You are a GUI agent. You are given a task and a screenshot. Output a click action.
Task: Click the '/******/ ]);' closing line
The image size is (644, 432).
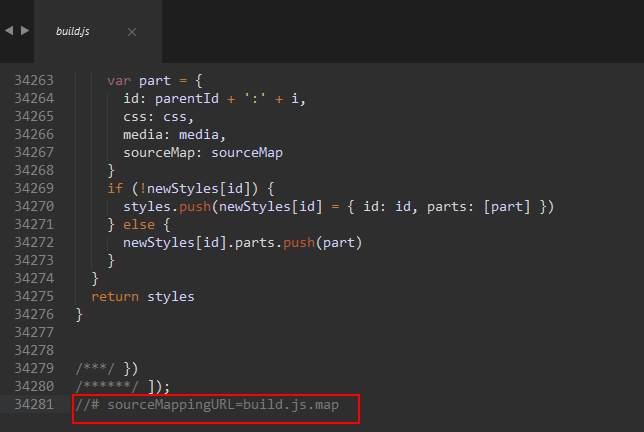(122, 387)
